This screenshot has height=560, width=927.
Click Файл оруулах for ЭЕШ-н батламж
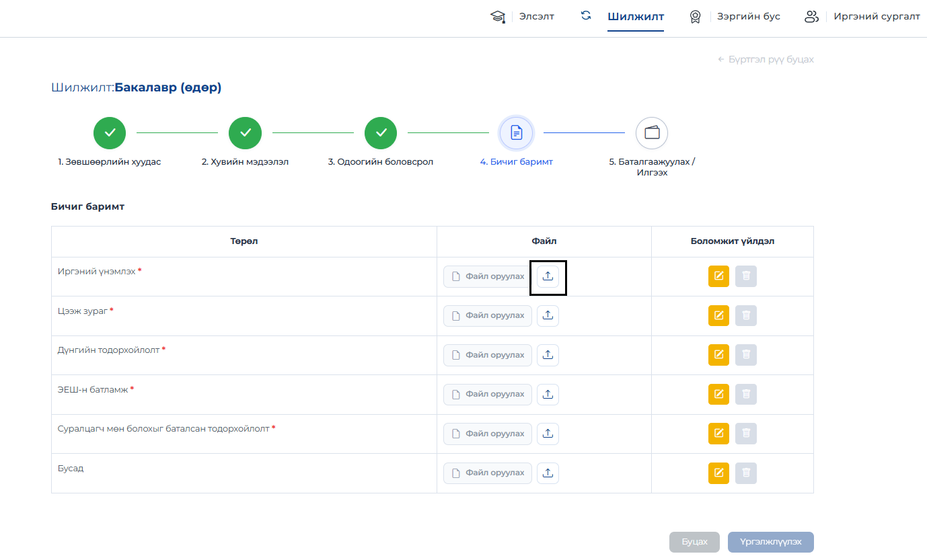[488, 395]
